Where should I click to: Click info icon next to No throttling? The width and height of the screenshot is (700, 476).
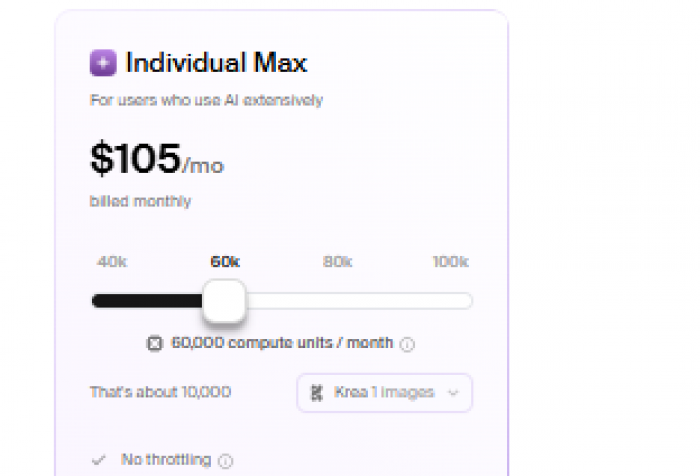coord(226,461)
